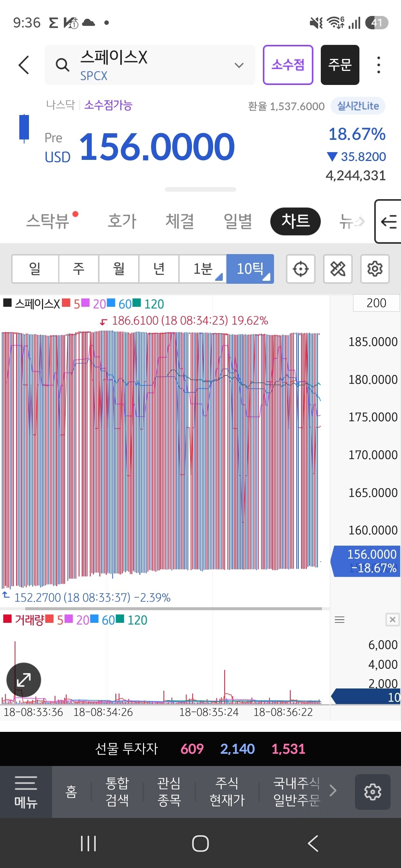Open 주식현재가 in the bottom bar
This screenshot has width=401, height=868.
227,792
